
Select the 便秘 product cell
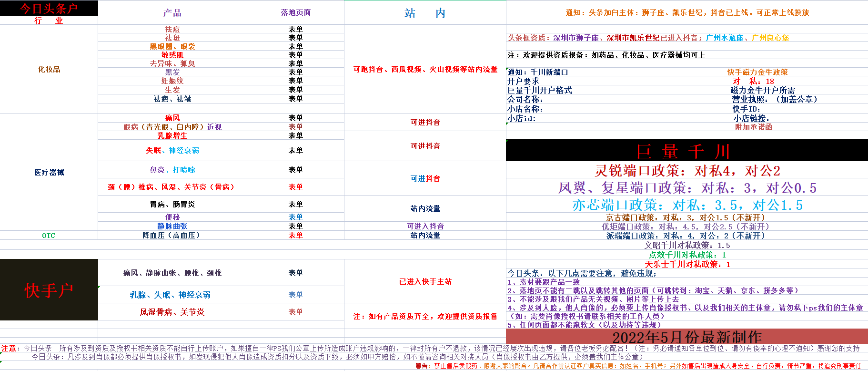(x=172, y=217)
